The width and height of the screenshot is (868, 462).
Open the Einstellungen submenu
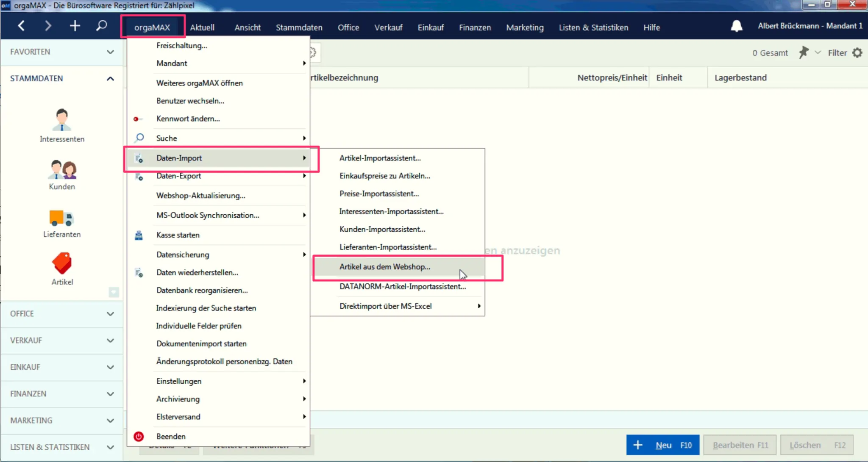tap(219, 381)
